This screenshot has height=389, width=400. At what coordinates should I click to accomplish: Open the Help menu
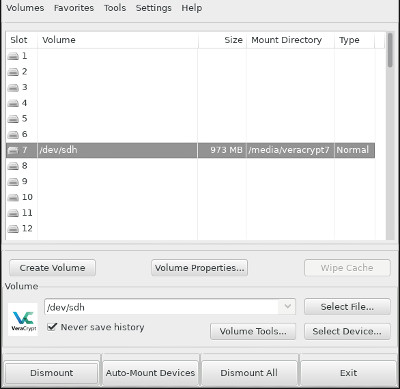click(191, 8)
